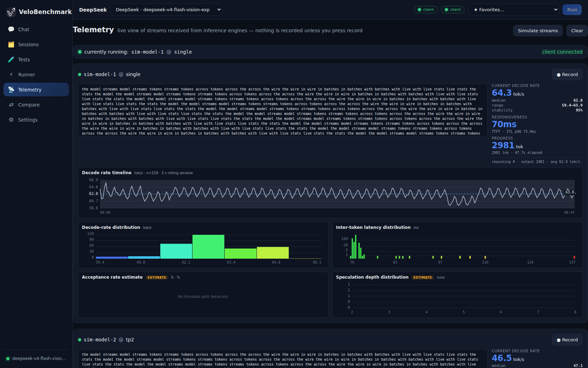
Task: Click the Clear button
Action: tap(577, 31)
